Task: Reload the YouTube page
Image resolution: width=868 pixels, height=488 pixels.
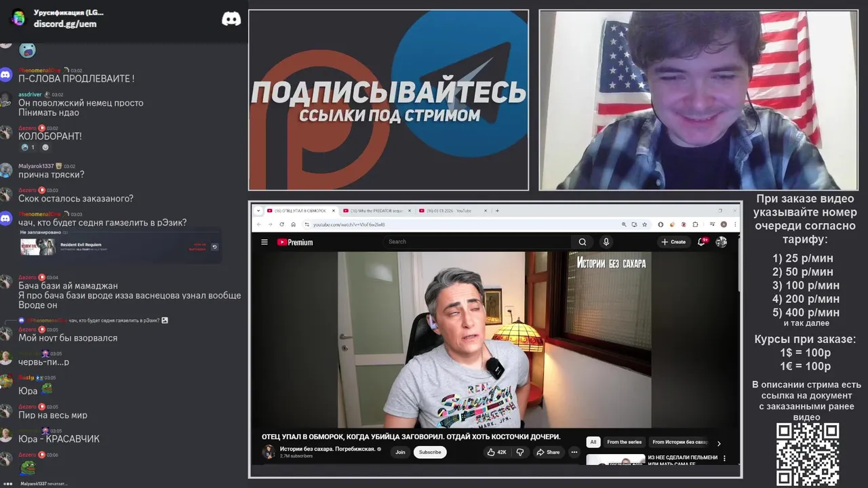Action: point(282,224)
